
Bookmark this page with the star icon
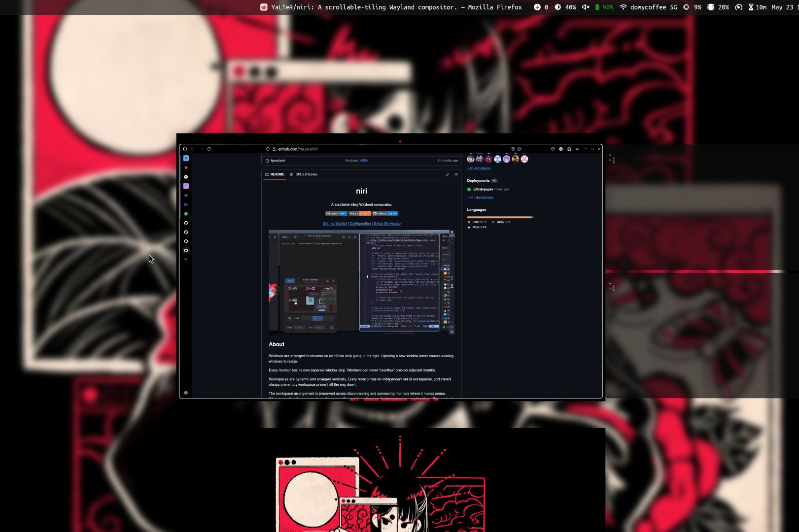click(x=519, y=149)
